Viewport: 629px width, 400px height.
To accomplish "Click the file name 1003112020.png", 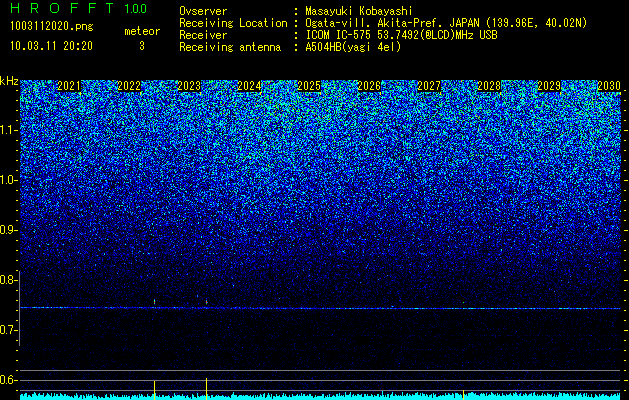I will tap(52, 27).
